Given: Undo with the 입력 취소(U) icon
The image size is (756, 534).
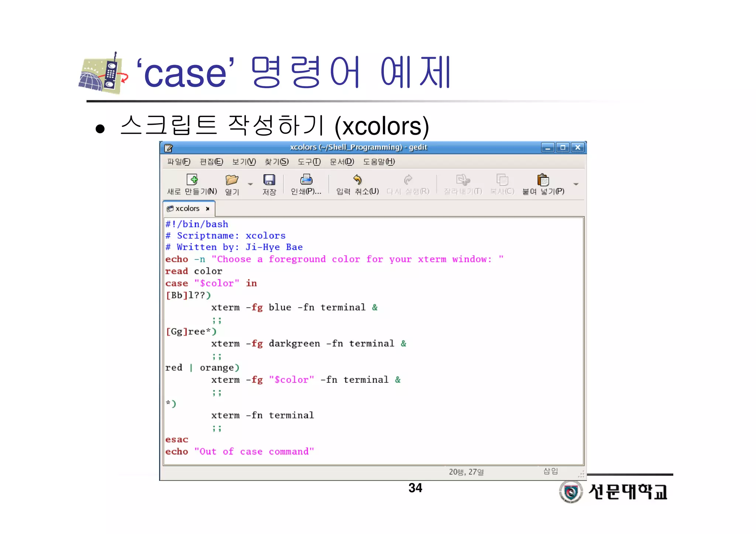Looking at the screenshot, I should [x=357, y=179].
